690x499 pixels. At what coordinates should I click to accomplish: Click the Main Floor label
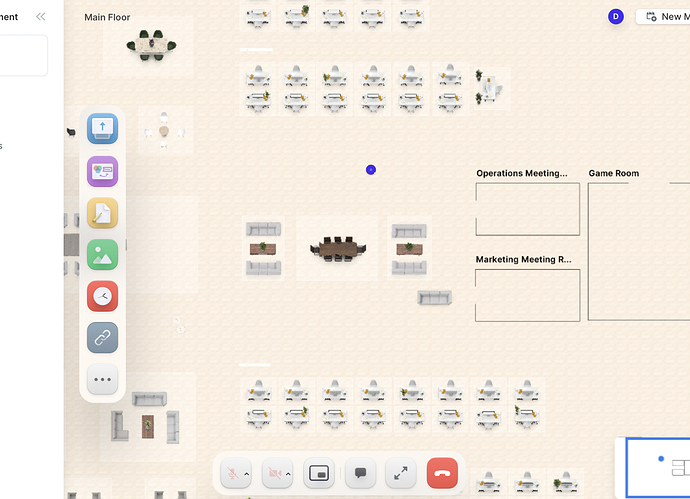[x=107, y=17]
